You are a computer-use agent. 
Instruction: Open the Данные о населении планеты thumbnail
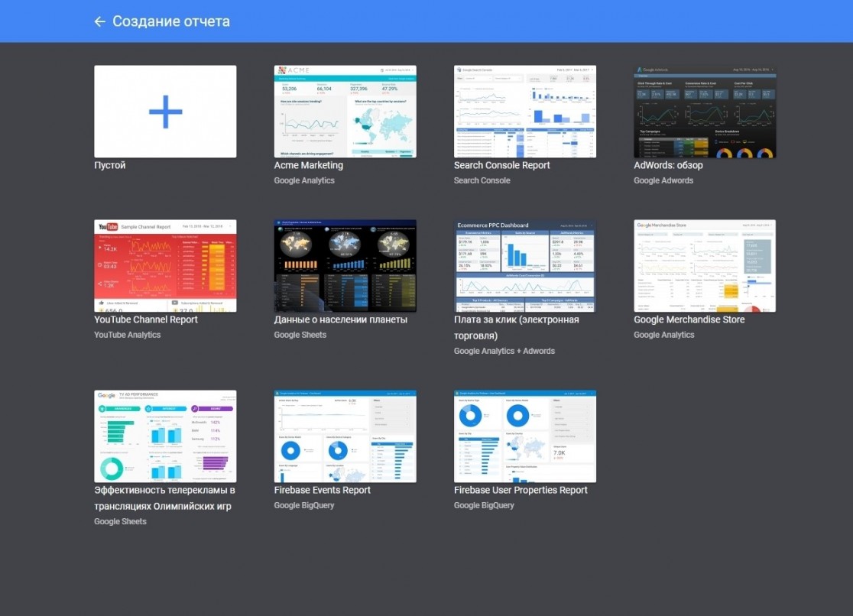tap(345, 265)
